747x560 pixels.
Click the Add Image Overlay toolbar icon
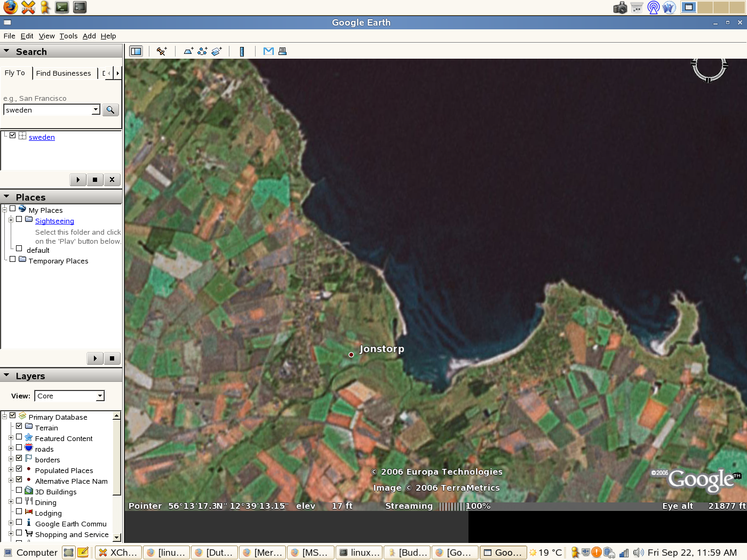pos(217,51)
